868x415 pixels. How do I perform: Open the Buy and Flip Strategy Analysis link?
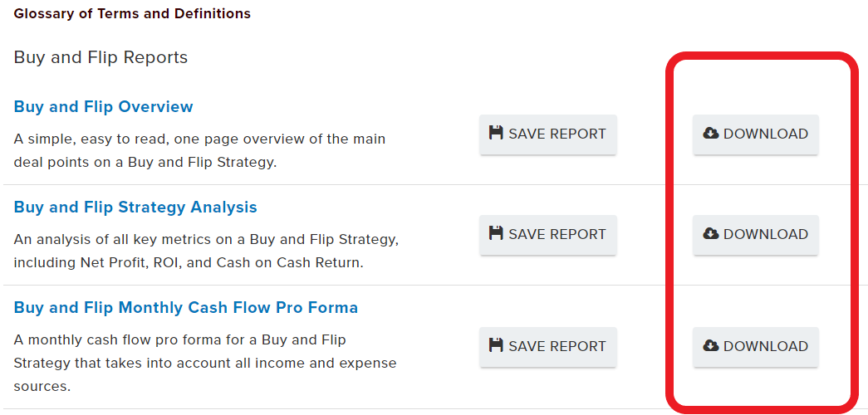click(135, 207)
